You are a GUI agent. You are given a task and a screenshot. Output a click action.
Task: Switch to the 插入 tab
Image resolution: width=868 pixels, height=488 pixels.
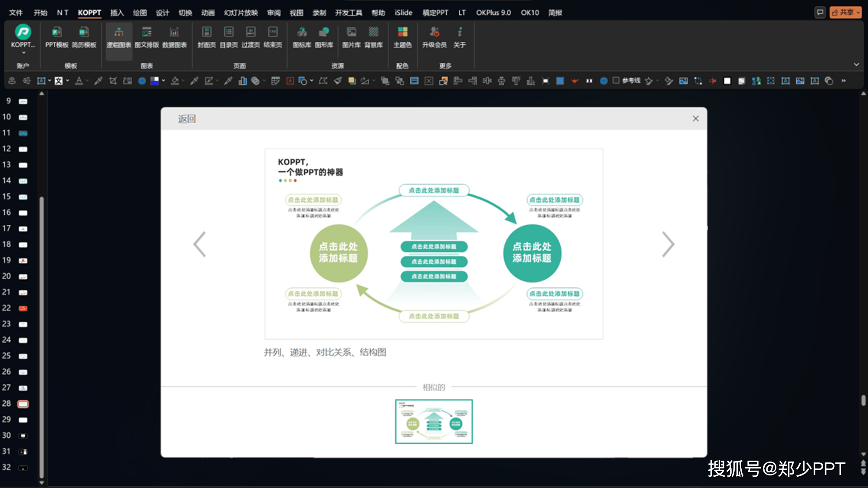click(117, 13)
